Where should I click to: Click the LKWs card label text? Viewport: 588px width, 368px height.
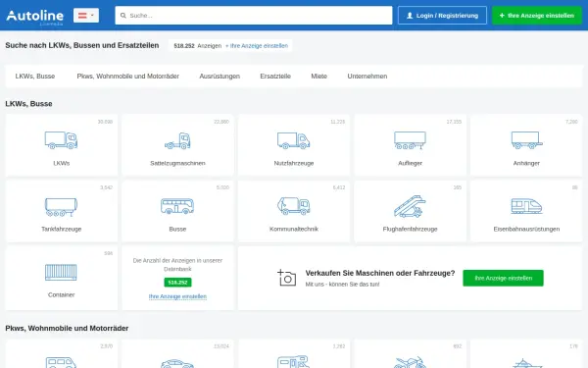pos(61,163)
